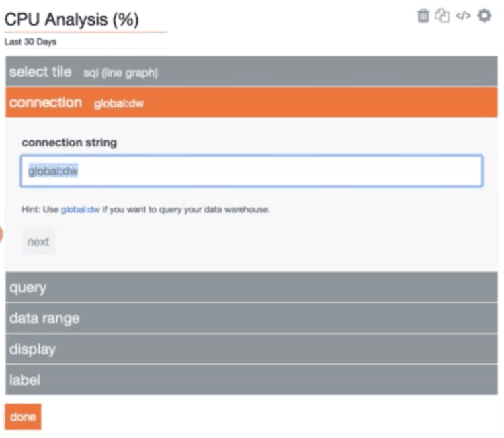Open the embed code icon

pos(463,15)
